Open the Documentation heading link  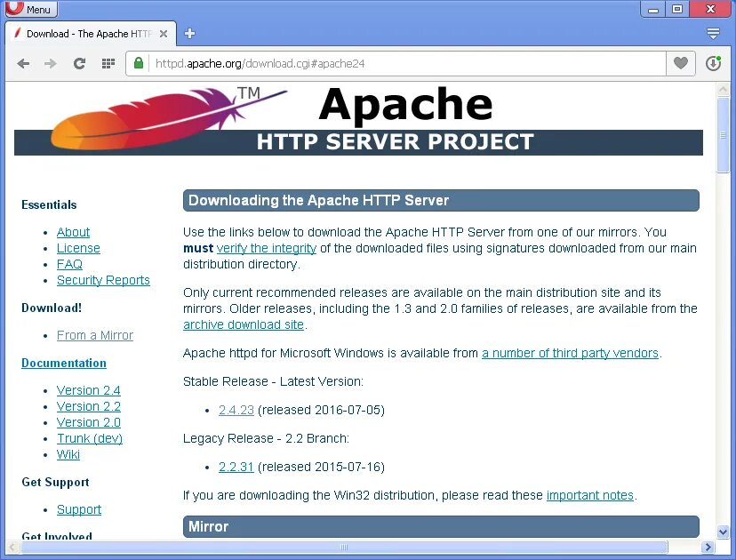point(64,363)
